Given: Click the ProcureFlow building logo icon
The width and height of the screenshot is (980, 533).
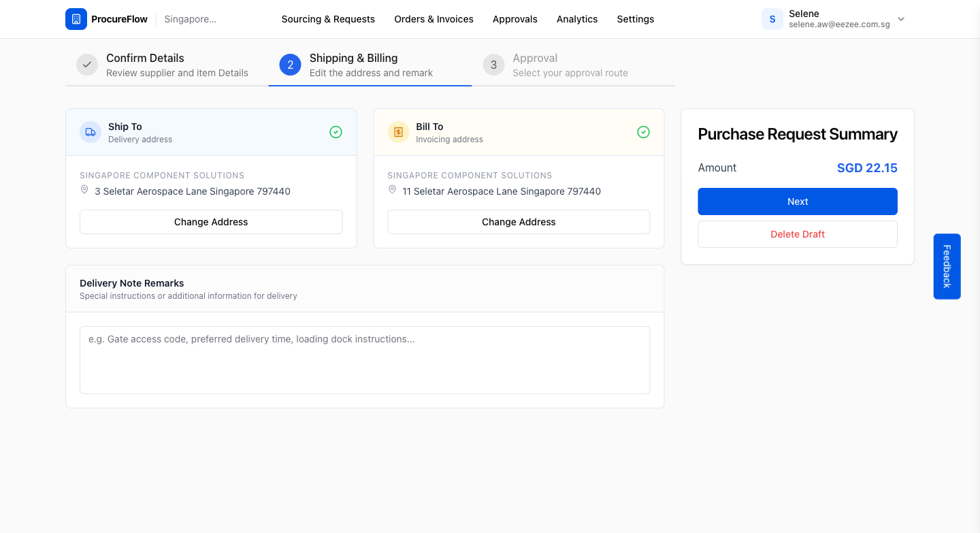Looking at the screenshot, I should 76,19.
